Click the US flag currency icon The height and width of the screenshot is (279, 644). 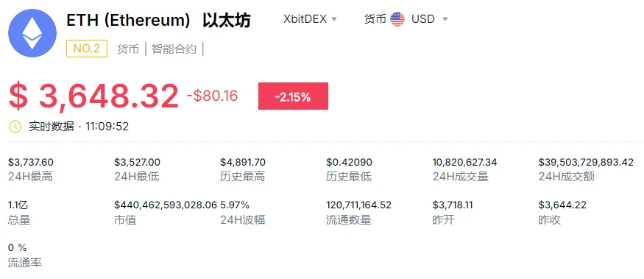[397, 19]
